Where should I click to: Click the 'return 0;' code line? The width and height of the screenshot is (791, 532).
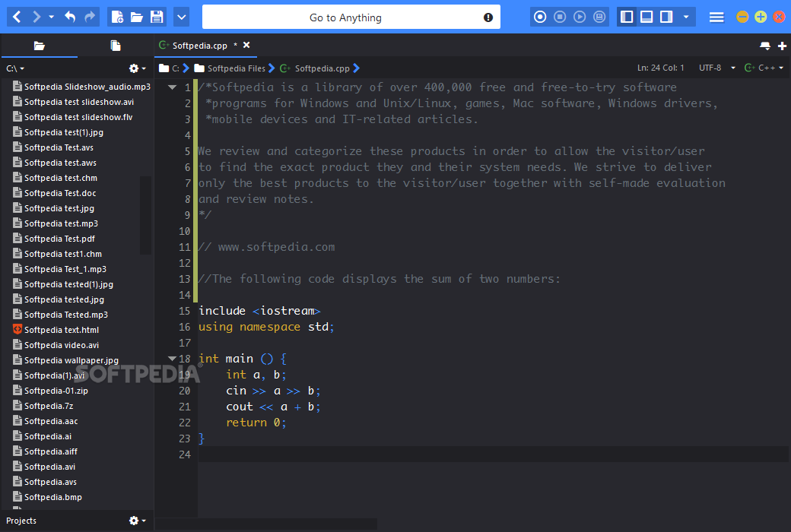(x=256, y=423)
